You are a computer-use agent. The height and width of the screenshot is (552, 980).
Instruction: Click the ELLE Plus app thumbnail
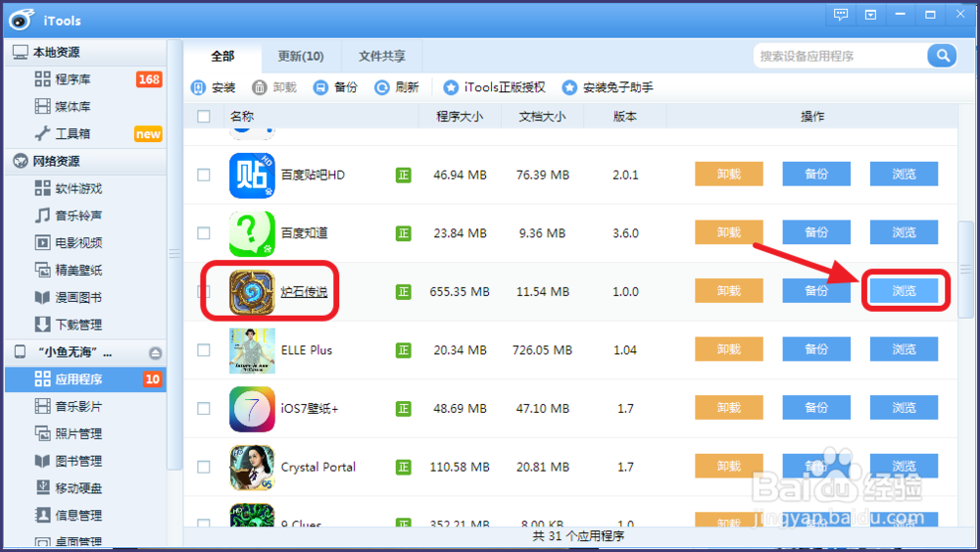[252, 351]
